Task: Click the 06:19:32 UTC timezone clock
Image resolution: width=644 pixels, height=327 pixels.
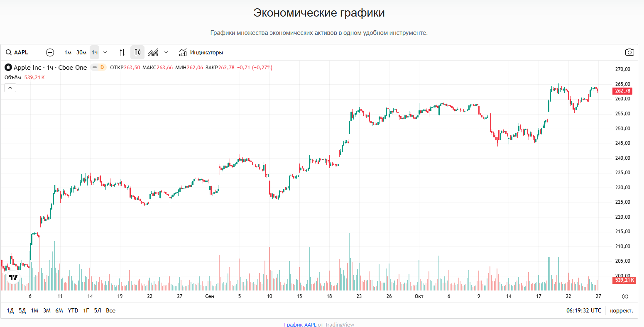Action: pos(583,310)
